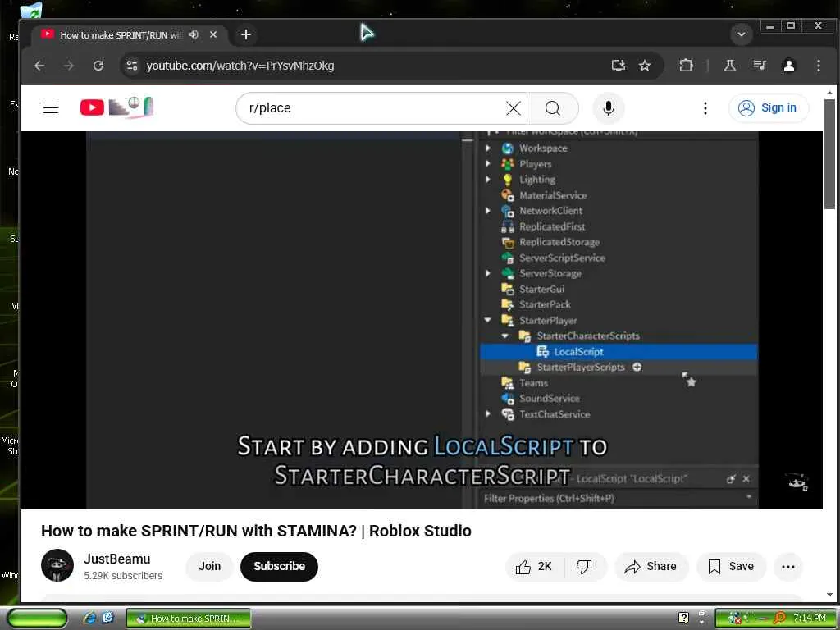Open the Chrome three-dot menu
Viewport: 840px width, 630px height.
click(x=818, y=66)
